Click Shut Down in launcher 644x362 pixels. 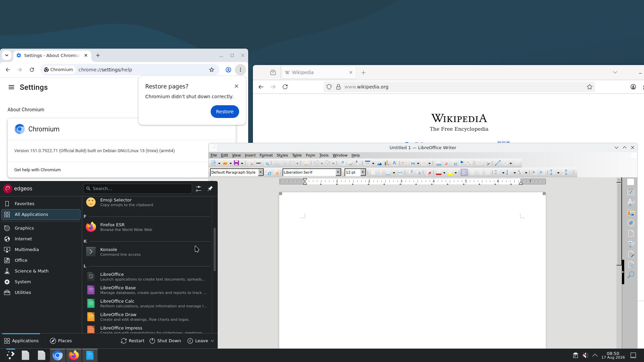(x=165, y=341)
